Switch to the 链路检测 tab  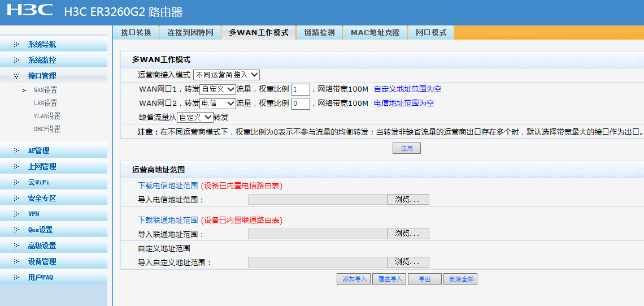click(319, 32)
